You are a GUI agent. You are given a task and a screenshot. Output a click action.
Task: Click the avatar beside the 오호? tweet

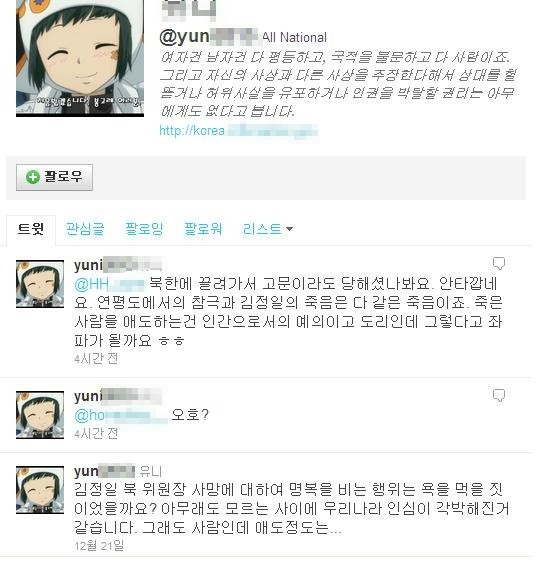(40, 415)
